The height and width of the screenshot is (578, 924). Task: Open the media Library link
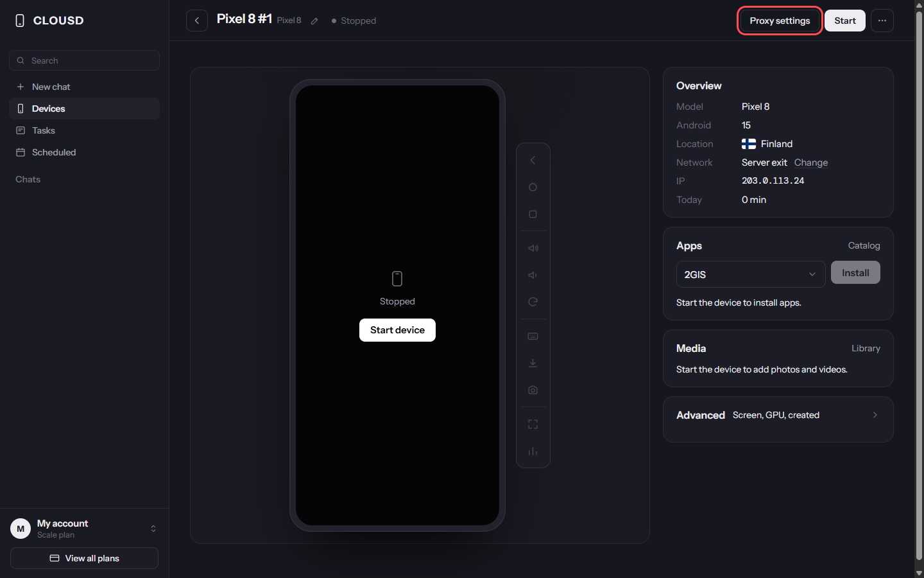pos(866,348)
